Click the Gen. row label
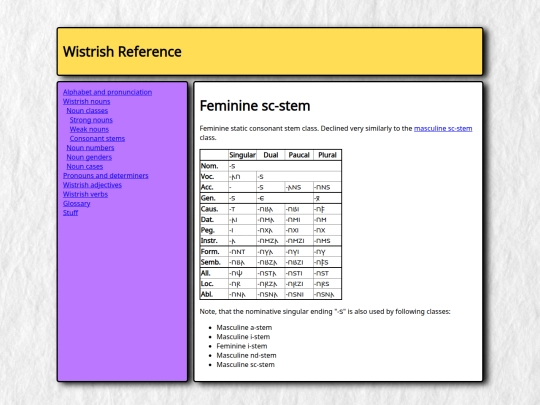This screenshot has height=405, width=540. coord(214,198)
